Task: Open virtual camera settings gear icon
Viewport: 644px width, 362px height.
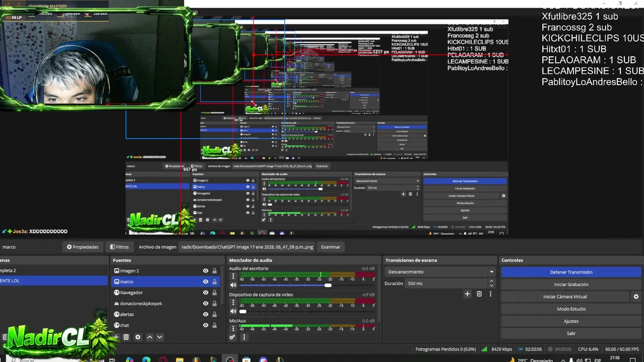Action: click(x=636, y=297)
